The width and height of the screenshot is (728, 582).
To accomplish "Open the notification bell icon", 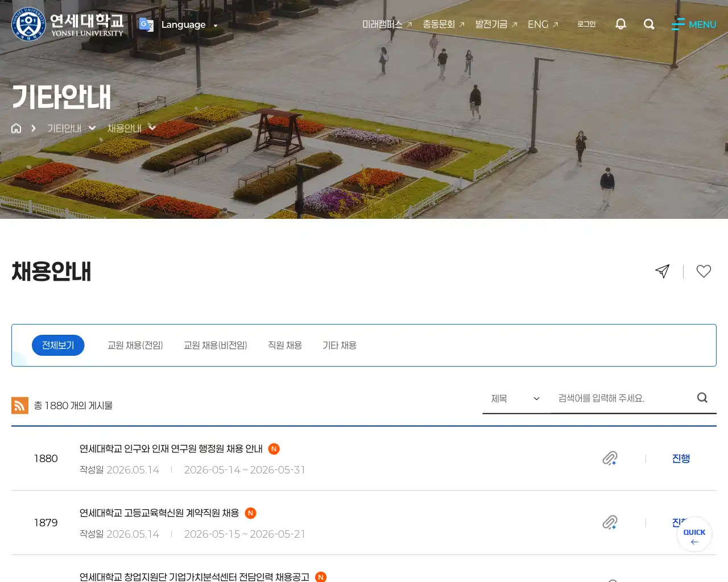I will (x=621, y=24).
